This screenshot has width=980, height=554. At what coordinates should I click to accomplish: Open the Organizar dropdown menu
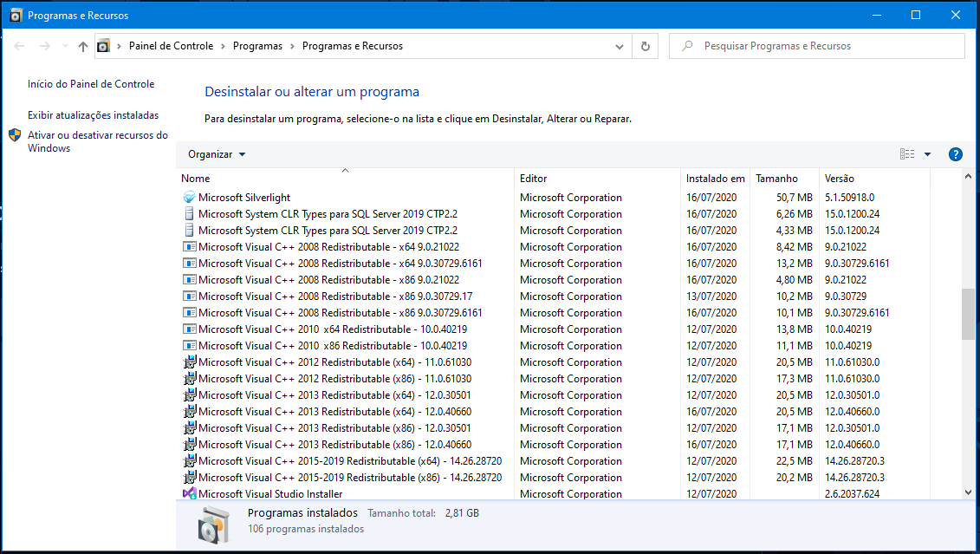(x=217, y=154)
